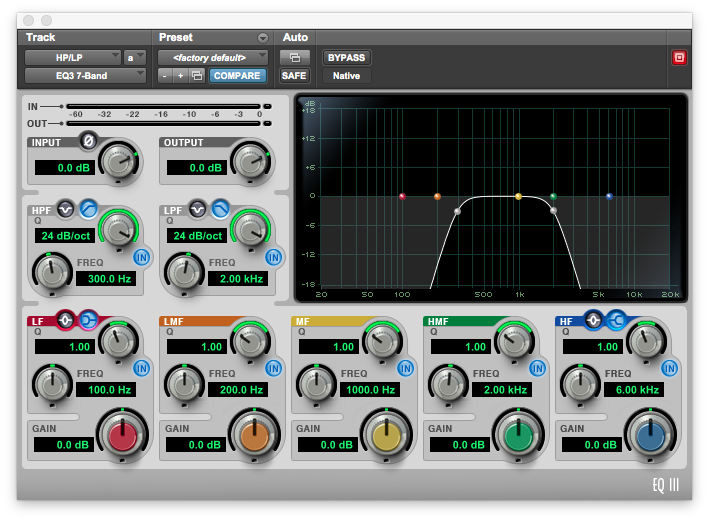The width and height of the screenshot is (709, 521).
Task: Disable the MF band IN button
Action: 405,368
